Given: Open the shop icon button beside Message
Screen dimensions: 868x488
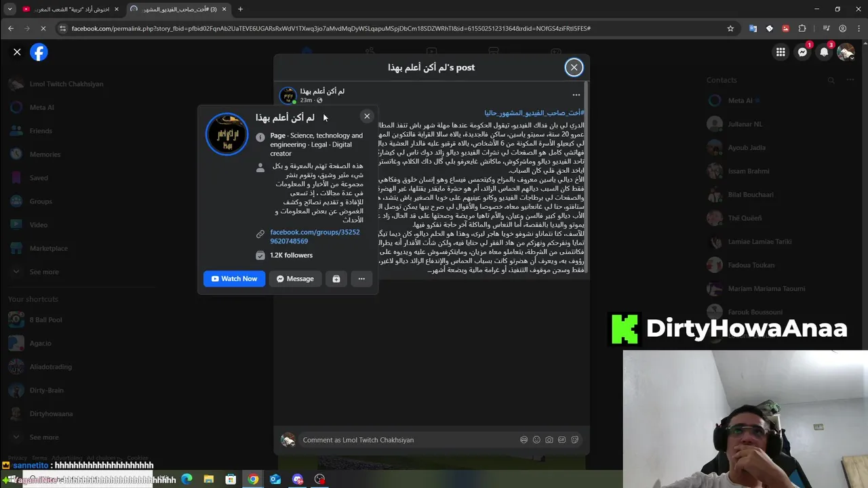Looking at the screenshot, I should (x=336, y=279).
